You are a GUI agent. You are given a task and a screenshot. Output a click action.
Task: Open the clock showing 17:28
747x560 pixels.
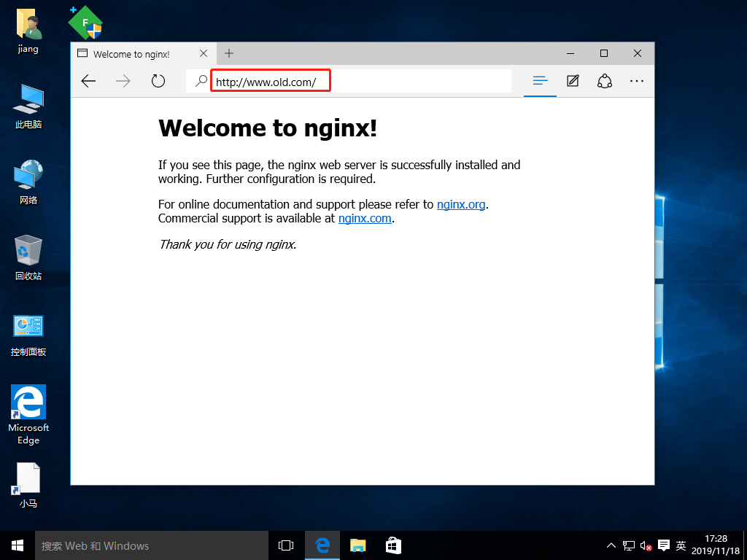point(716,545)
